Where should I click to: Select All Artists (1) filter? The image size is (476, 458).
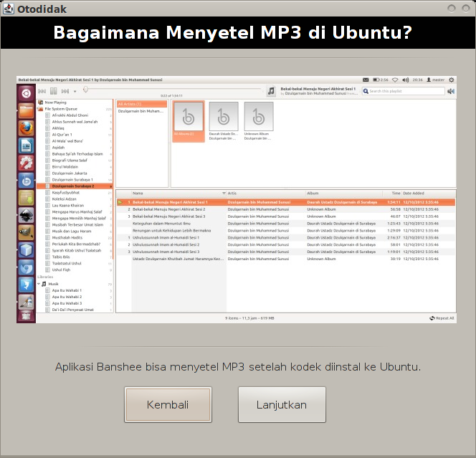coord(142,104)
